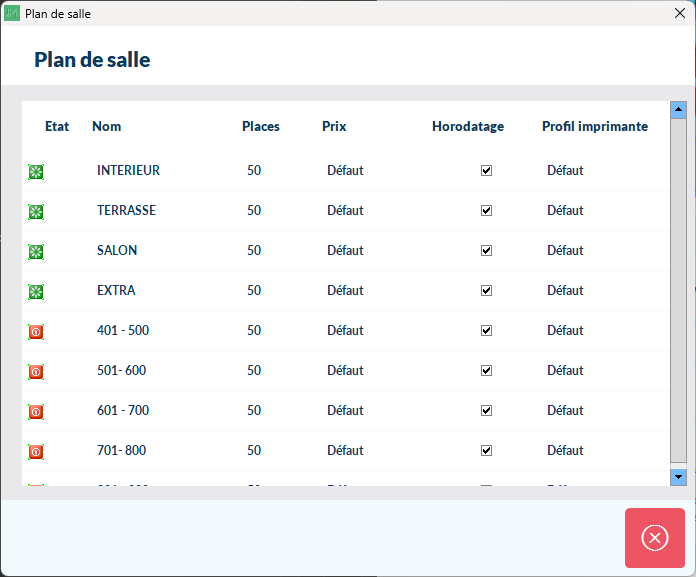Viewport: 696px width, 577px height.
Task: Click the Places column header
Action: coord(261,126)
